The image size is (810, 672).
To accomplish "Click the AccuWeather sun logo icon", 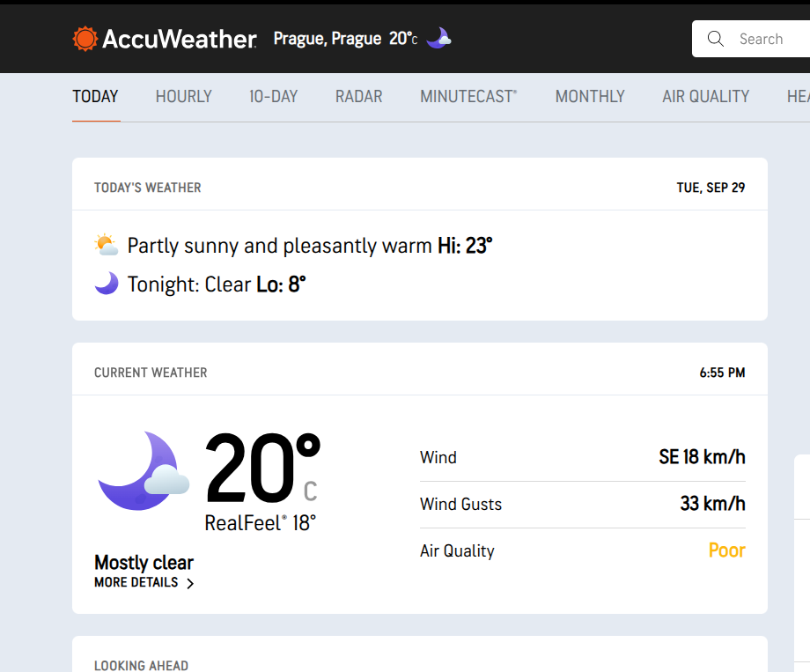I will pyautogui.click(x=85, y=39).
